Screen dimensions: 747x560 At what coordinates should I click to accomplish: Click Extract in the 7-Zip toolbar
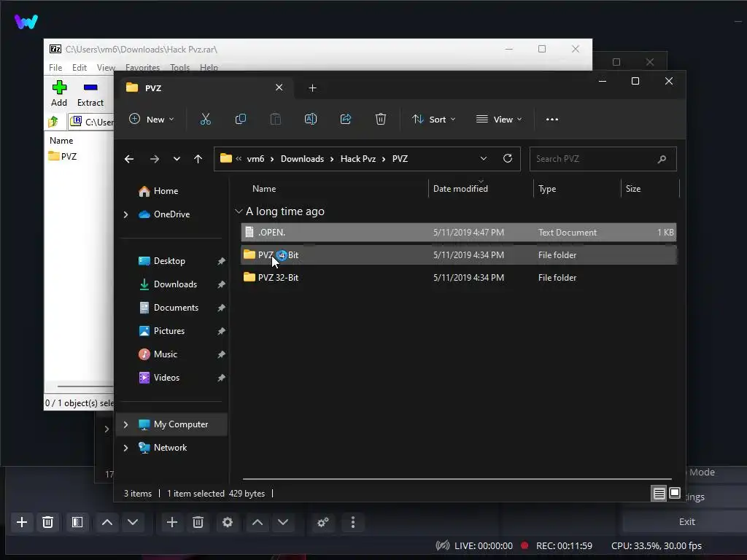[x=90, y=93]
